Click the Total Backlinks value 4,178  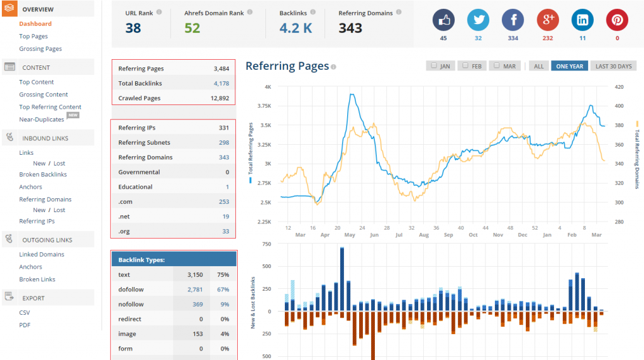[x=221, y=83]
